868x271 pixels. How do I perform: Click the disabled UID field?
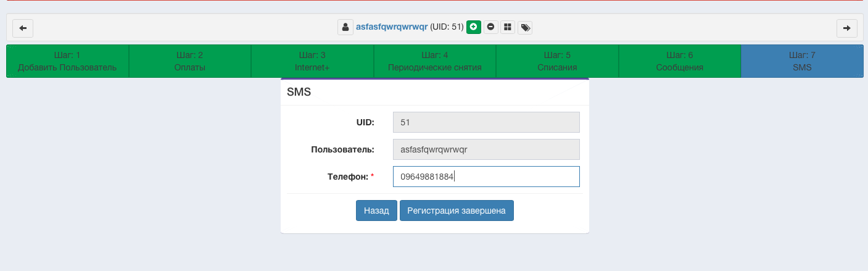[x=486, y=122]
